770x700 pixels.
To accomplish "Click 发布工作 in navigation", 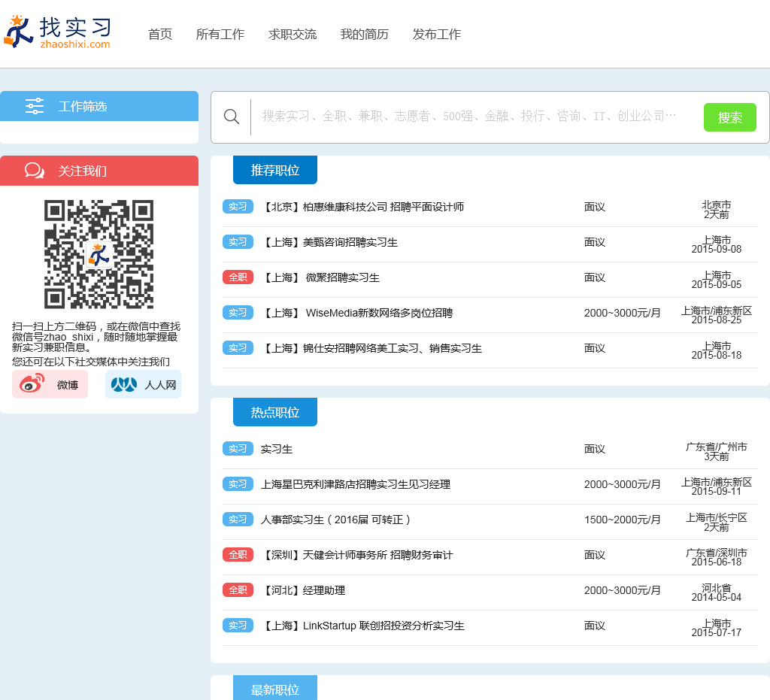I will coord(437,34).
